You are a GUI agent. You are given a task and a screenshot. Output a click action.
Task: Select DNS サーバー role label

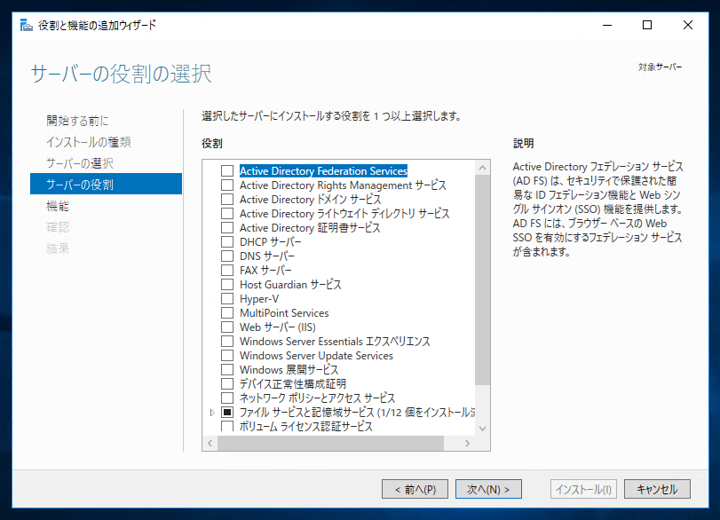[267, 256]
